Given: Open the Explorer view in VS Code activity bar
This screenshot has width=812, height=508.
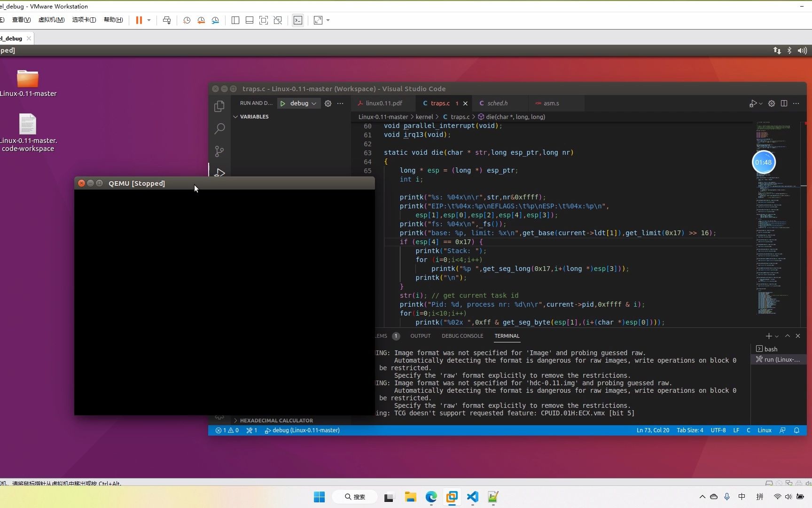Looking at the screenshot, I should [219, 106].
